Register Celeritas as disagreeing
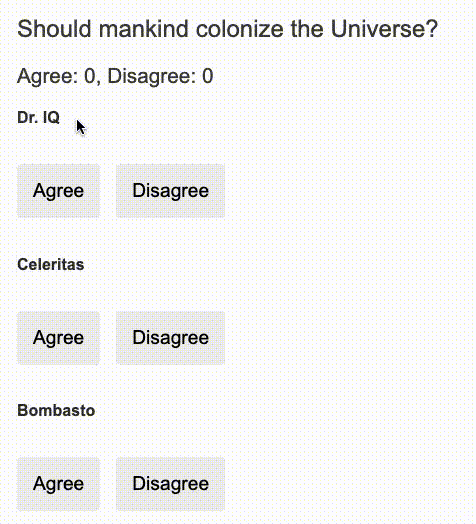The height and width of the screenshot is (524, 476). 170,338
